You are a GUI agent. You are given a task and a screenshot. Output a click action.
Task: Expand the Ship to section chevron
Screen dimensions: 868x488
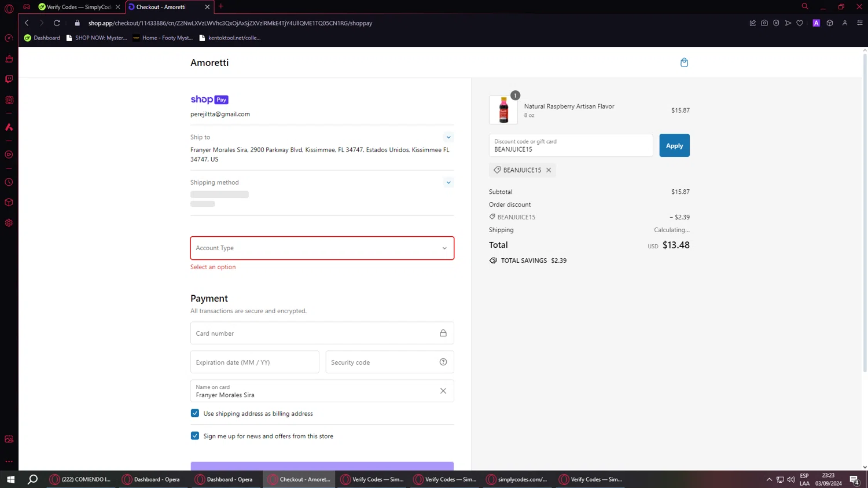[x=448, y=137]
